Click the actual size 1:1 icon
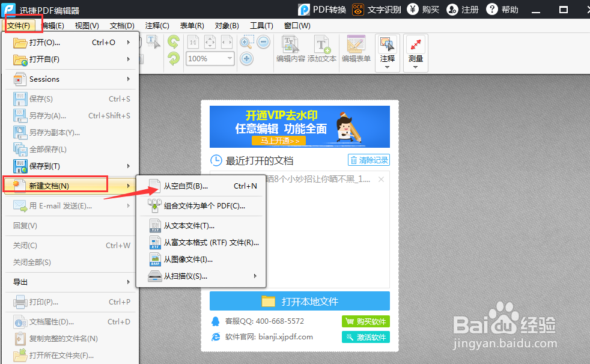 pos(193,42)
